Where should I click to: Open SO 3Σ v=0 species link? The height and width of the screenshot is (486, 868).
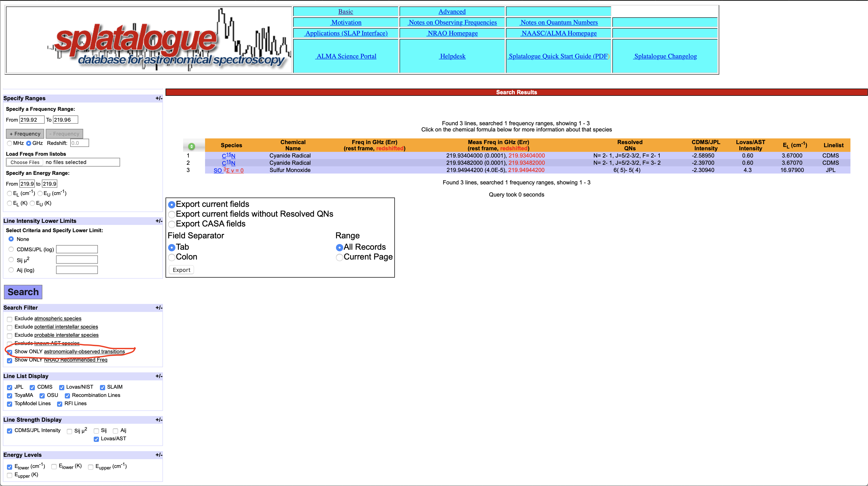point(229,170)
